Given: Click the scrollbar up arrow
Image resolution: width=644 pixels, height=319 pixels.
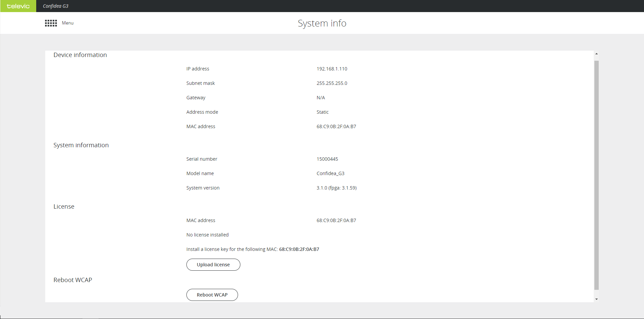Looking at the screenshot, I should click(596, 54).
